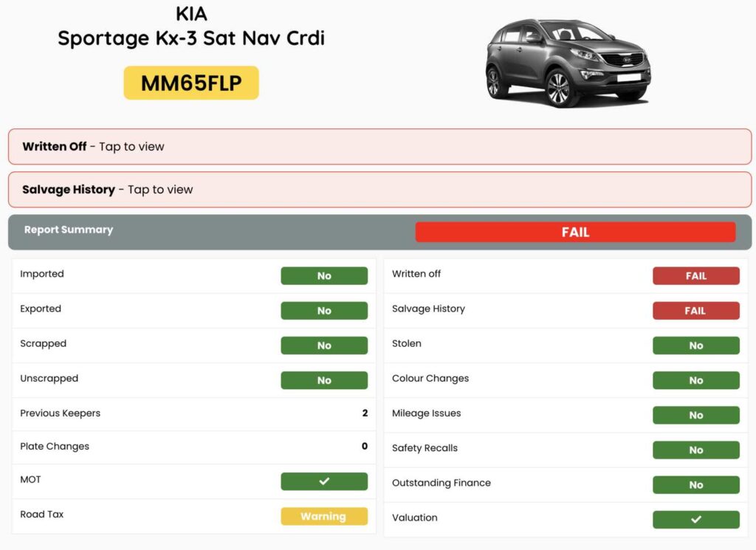Click the yellow MM65FLP registration plate
This screenshot has width=756, height=550.
[190, 83]
